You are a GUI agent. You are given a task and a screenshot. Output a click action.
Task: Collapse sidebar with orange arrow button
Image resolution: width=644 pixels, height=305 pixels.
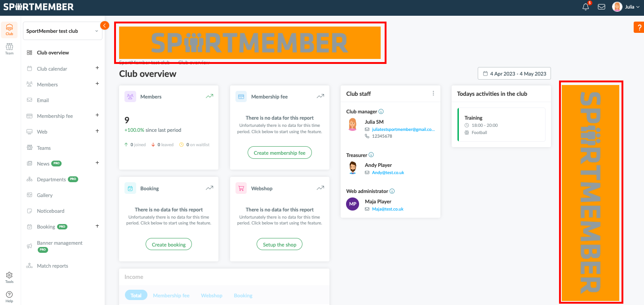(105, 25)
